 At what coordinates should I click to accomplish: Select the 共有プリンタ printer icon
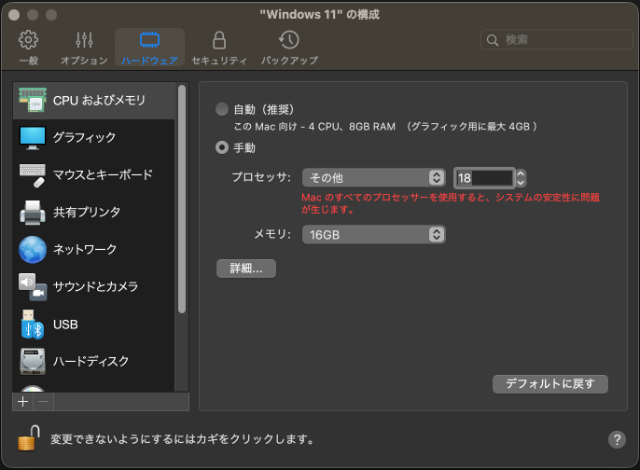pos(33,212)
